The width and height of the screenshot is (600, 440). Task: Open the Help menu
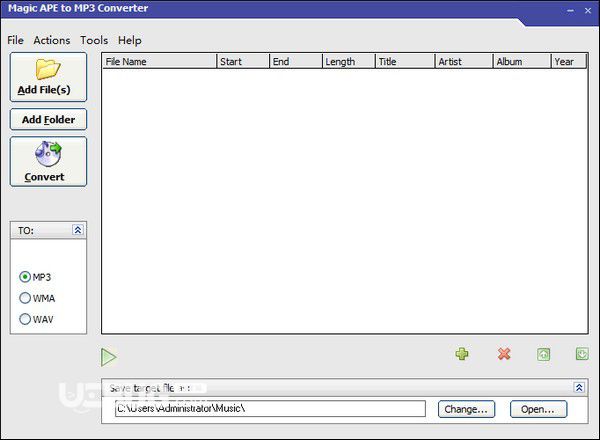129,40
